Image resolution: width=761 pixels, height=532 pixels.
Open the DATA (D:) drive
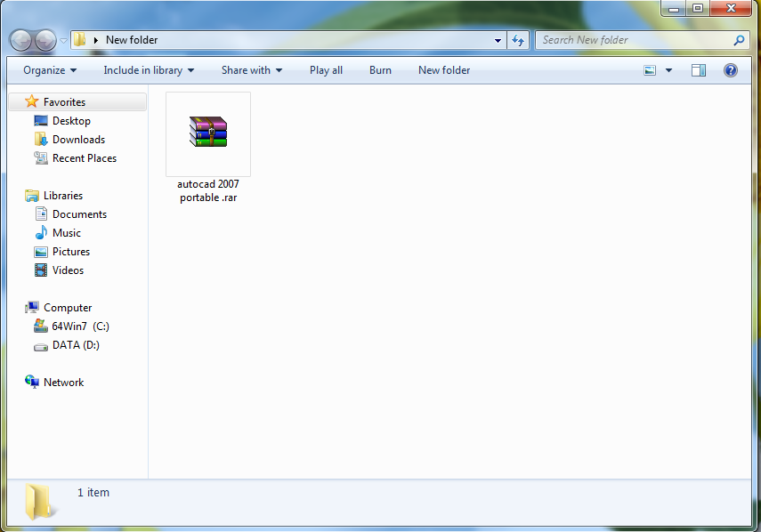coord(76,345)
